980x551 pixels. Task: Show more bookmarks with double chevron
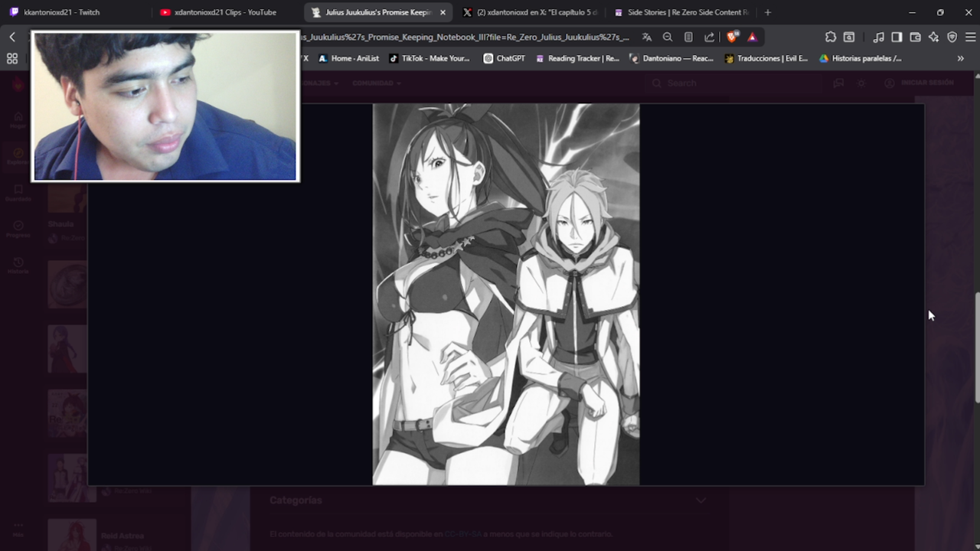click(x=961, y=58)
